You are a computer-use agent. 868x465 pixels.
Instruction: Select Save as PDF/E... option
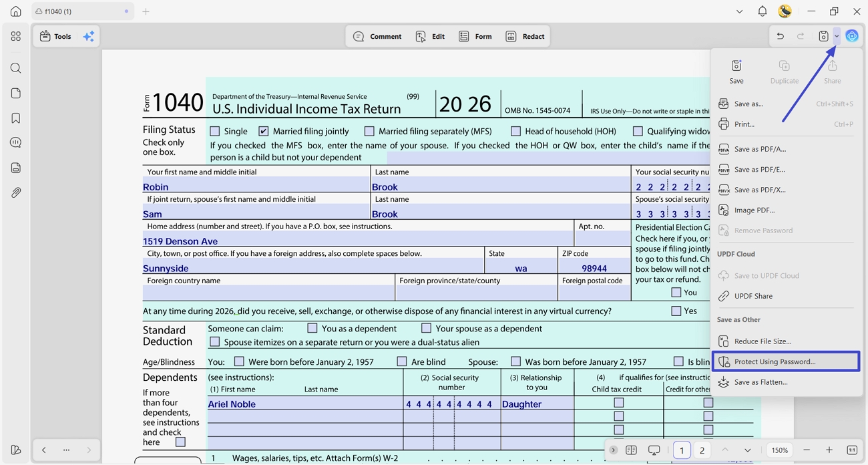point(786,169)
